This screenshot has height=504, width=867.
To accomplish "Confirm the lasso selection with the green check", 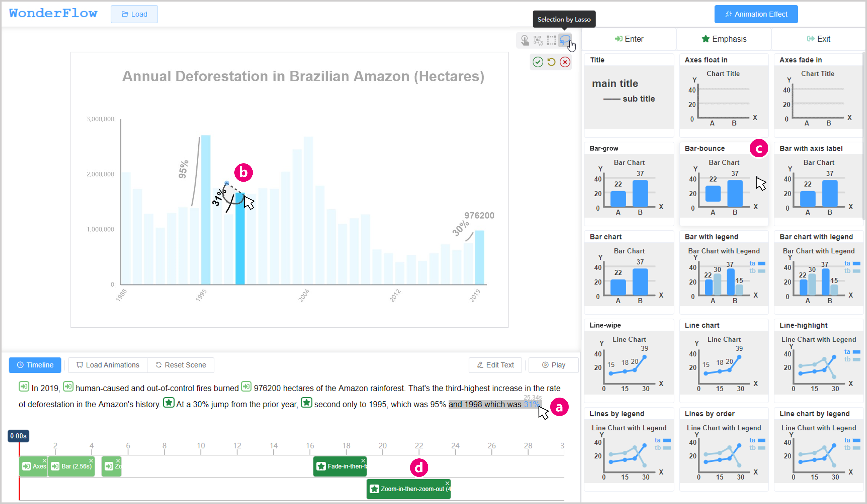I will click(x=538, y=62).
